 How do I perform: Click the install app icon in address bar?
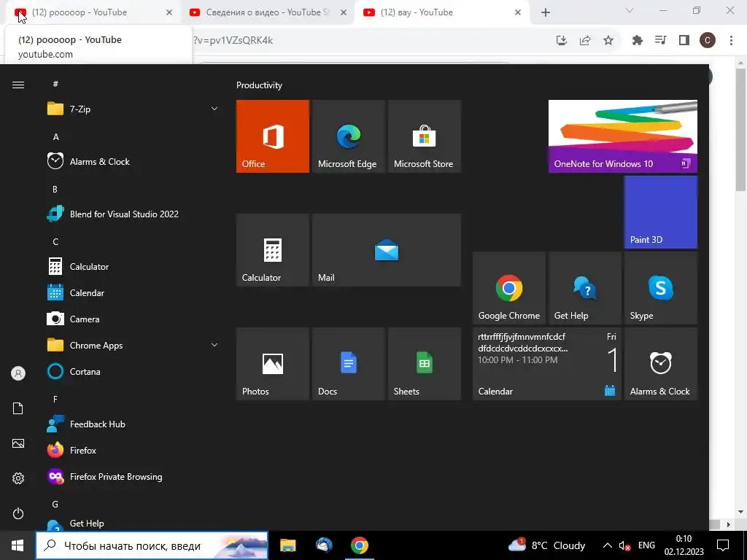point(562,41)
